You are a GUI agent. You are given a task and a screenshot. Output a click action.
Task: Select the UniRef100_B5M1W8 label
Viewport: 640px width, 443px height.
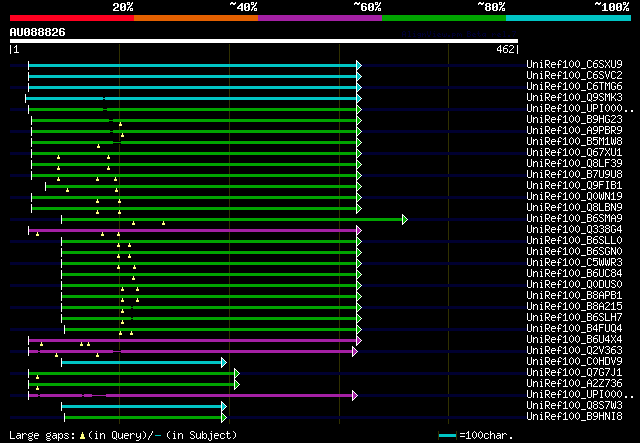click(x=574, y=142)
